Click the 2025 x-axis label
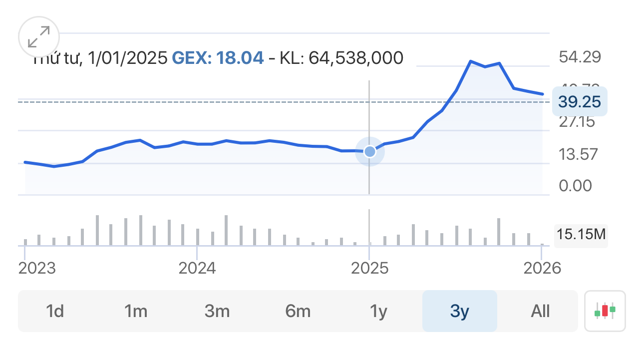Image resolution: width=644 pixels, height=348 pixels. pyautogui.click(x=369, y=268)
